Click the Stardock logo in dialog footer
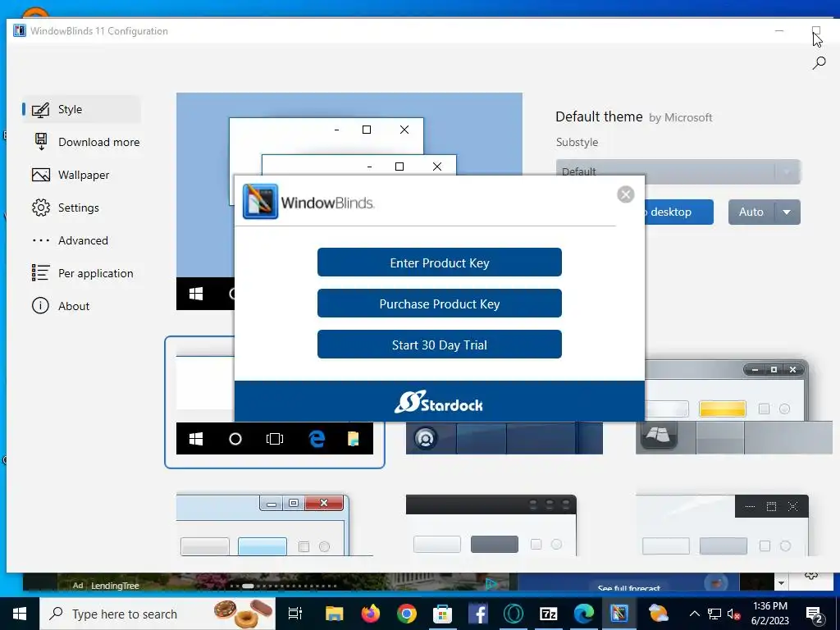840x630 pixels. click(439, 402)
